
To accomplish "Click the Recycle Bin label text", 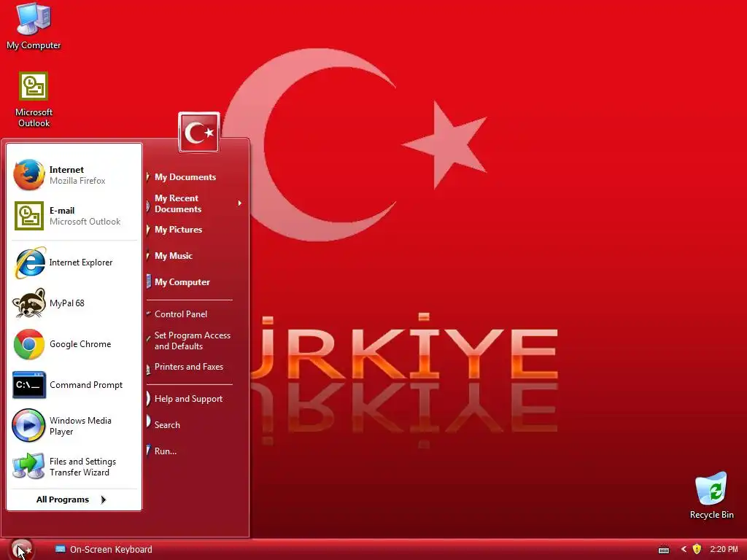I will coord(712,515).
